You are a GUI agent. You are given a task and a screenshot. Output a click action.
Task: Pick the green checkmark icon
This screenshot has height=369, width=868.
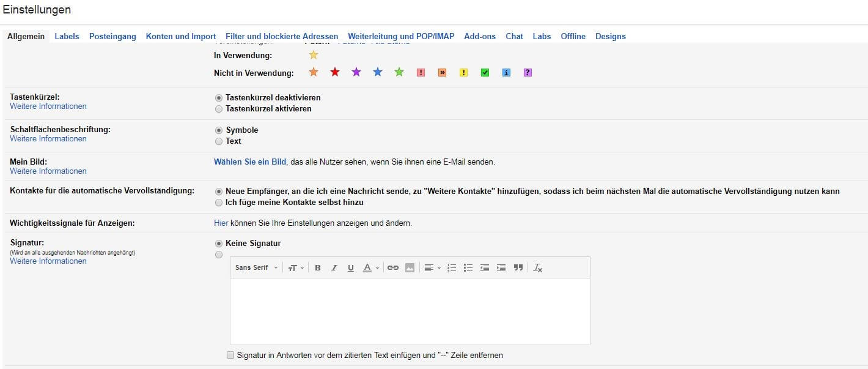(x=485, y=72)
